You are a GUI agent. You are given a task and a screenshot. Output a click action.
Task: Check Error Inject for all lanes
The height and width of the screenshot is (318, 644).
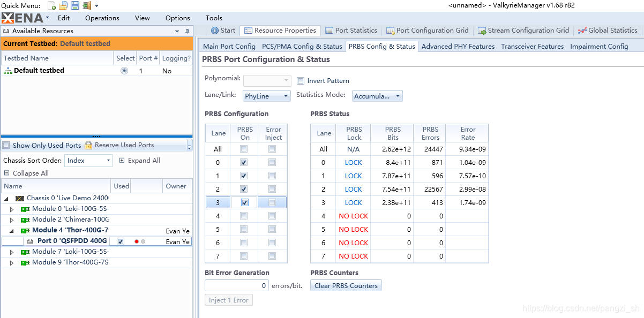[x=272, y=149]
